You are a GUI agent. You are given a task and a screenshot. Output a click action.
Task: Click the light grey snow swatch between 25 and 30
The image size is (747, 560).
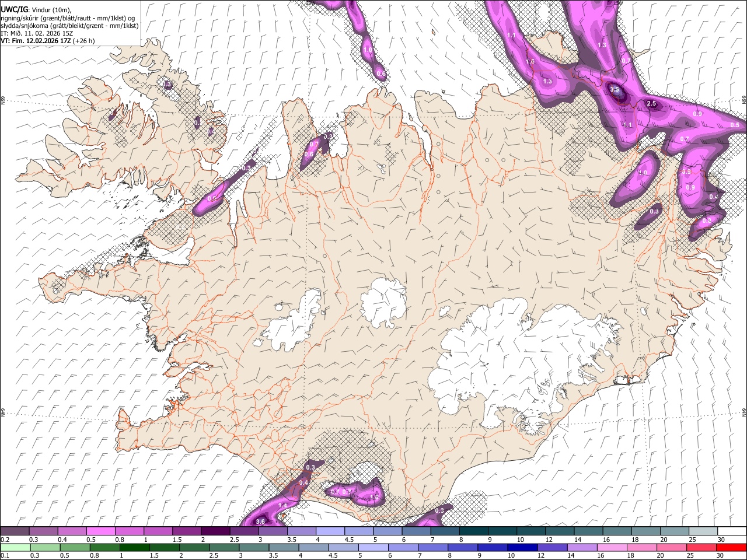pos(702,531)
